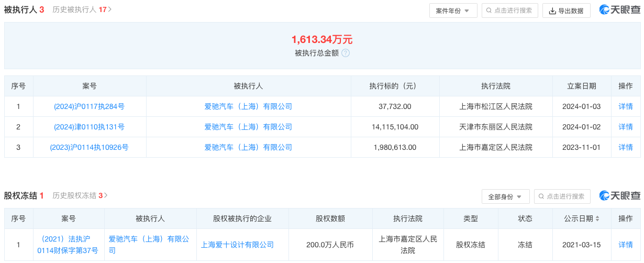This screenshot has height=263, width=644.
Task: Focus the 被执行人 search input field
Action: point(510,10)
